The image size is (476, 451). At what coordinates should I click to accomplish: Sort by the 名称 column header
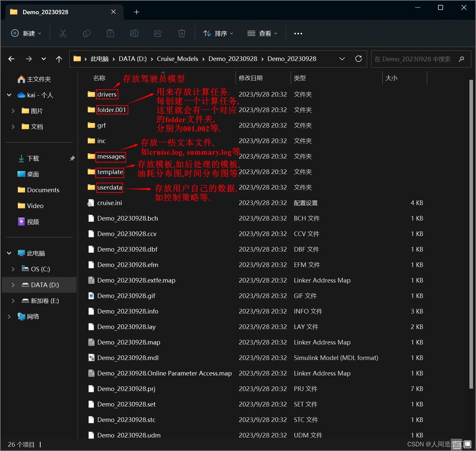(99, 78)
